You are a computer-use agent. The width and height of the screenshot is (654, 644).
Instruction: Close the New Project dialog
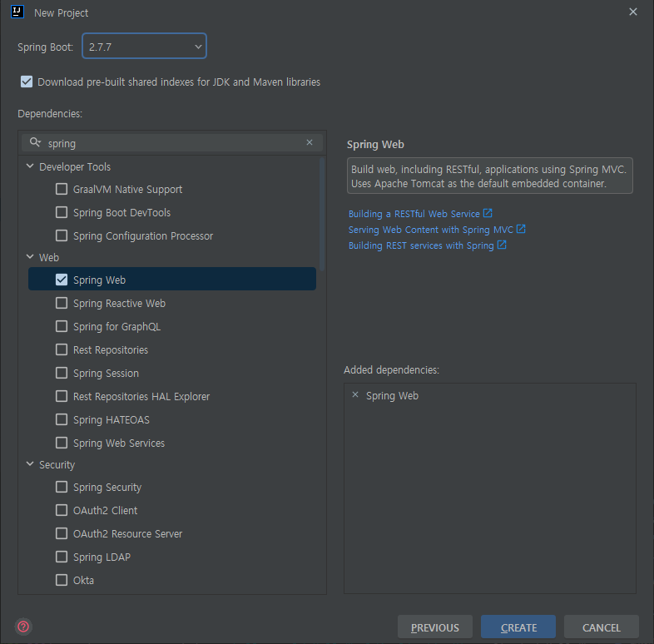pyautogui.click(x=632, y=12)
